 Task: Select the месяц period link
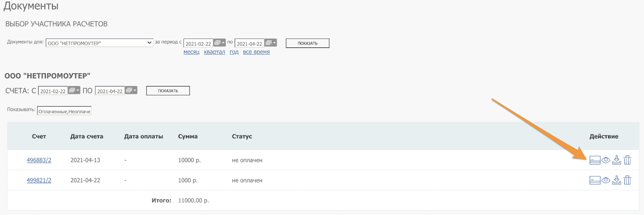tap(191, 52)
